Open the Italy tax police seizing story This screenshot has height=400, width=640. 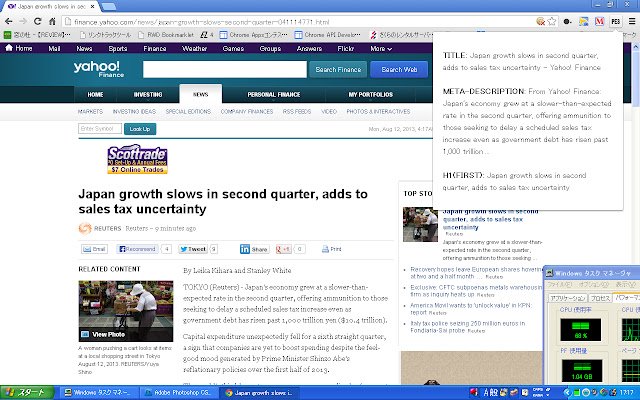tap(468, 327)
